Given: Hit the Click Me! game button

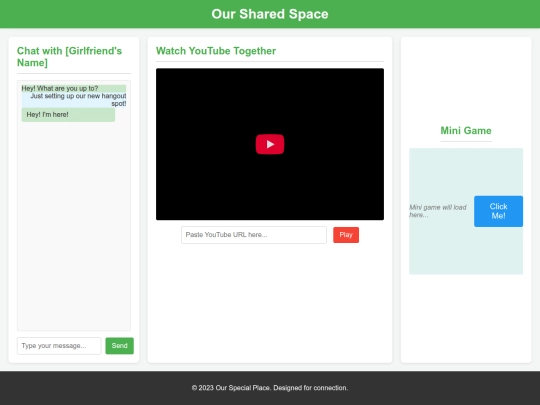Looking at the screenshot, I should click(x=498, y=211).
